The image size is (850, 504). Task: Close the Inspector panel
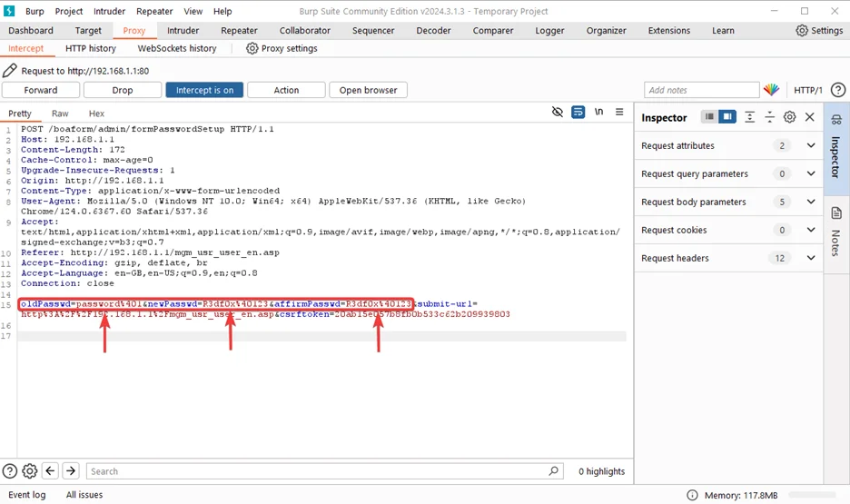coord(810,117)
